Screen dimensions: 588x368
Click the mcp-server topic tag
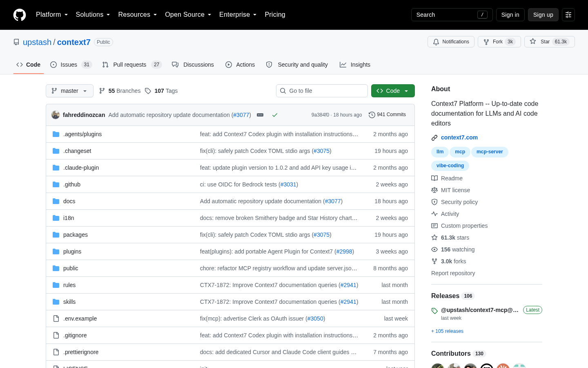pos(490,152)
